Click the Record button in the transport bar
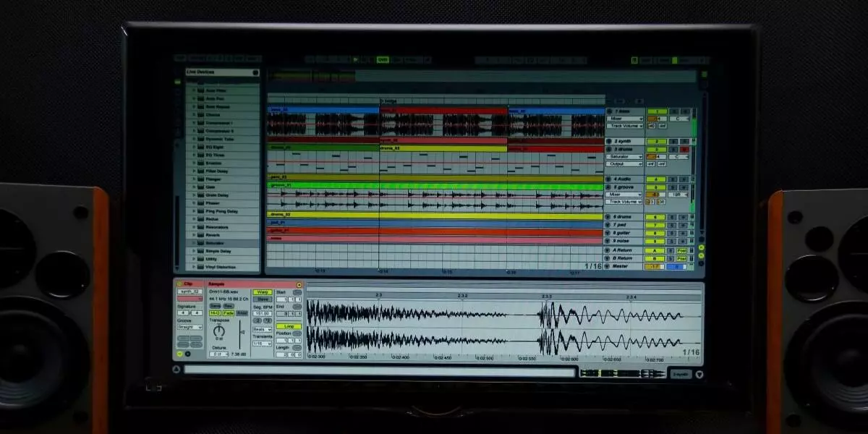The image size is (868, 434). pos(370,58)
